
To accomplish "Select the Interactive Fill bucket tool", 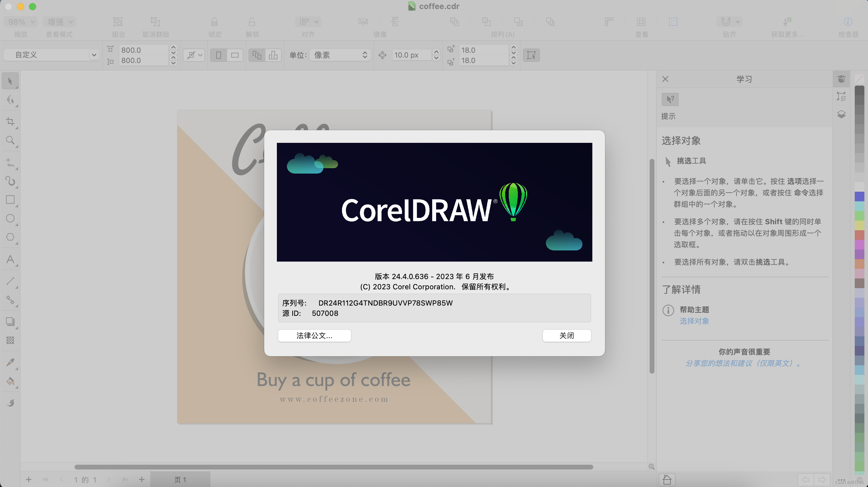I will click(10, 382).
